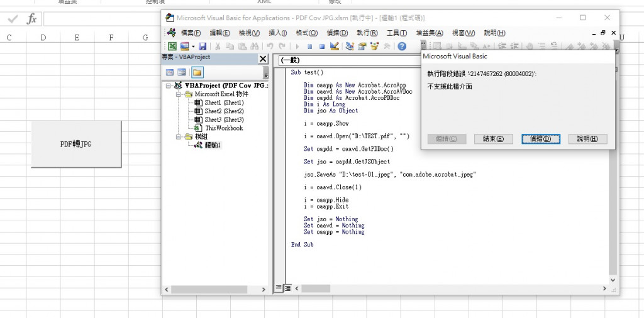Click the Sub test() line in code
Viewport: 644px width, 318px height.
coord(307,73)
